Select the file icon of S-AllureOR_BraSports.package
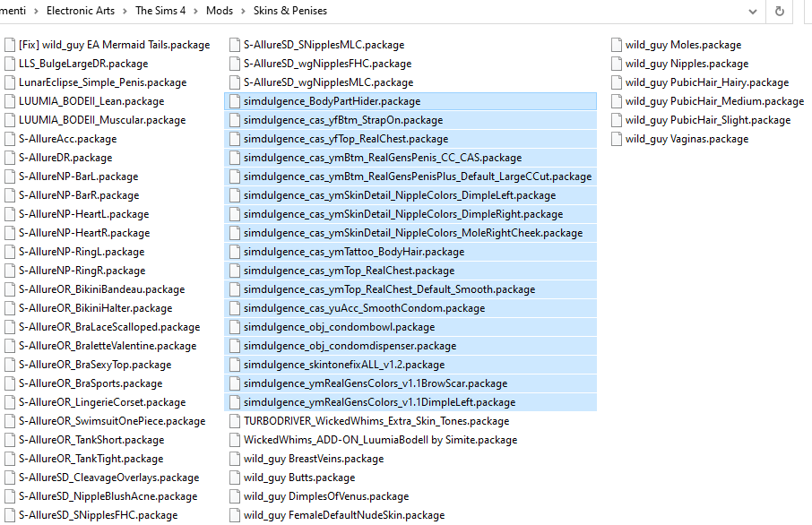Screen dimensions: 812x525 (10, 383)
